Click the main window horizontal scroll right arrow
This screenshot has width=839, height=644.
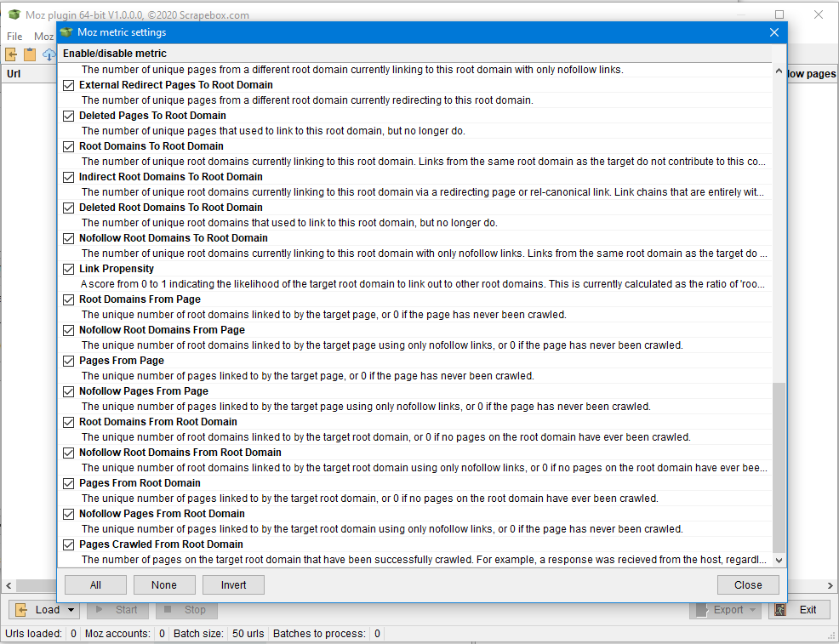tap(830, 585)
